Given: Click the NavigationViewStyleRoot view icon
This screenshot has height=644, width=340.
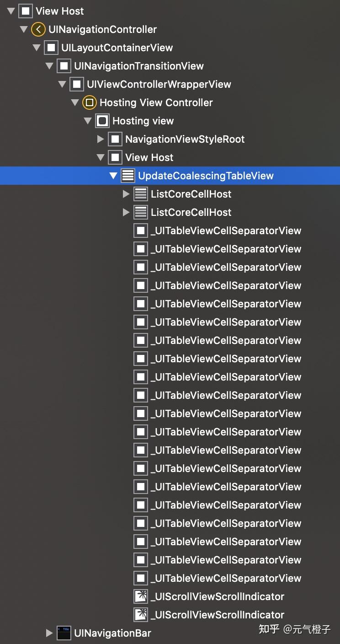Looking at the screenshot, I should click(115, 140).
